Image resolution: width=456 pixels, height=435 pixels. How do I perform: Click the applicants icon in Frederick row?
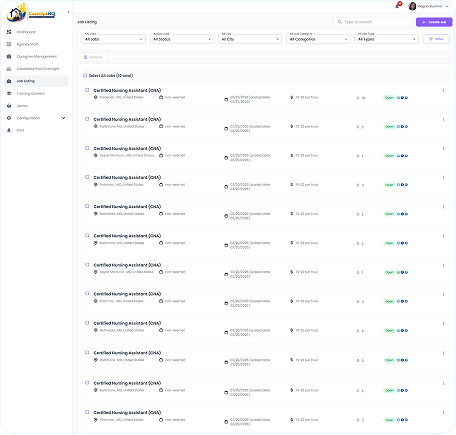[x=358, y=98]
